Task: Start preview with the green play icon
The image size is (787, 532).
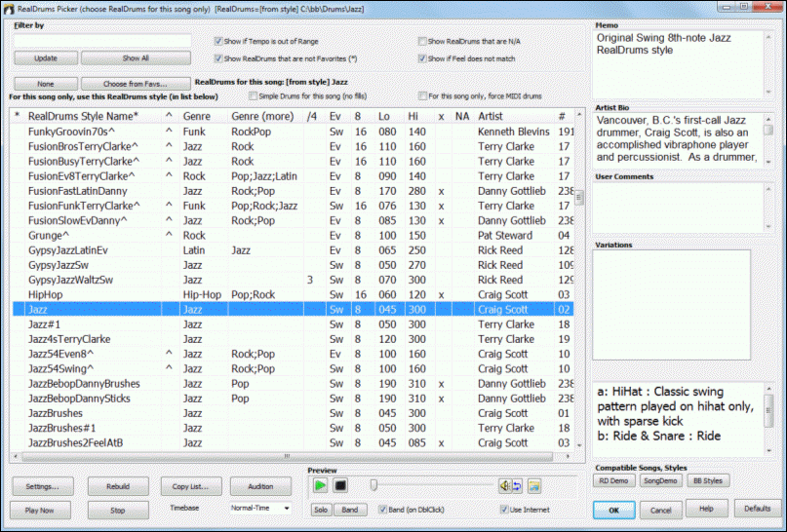Action: coord(320,485)
